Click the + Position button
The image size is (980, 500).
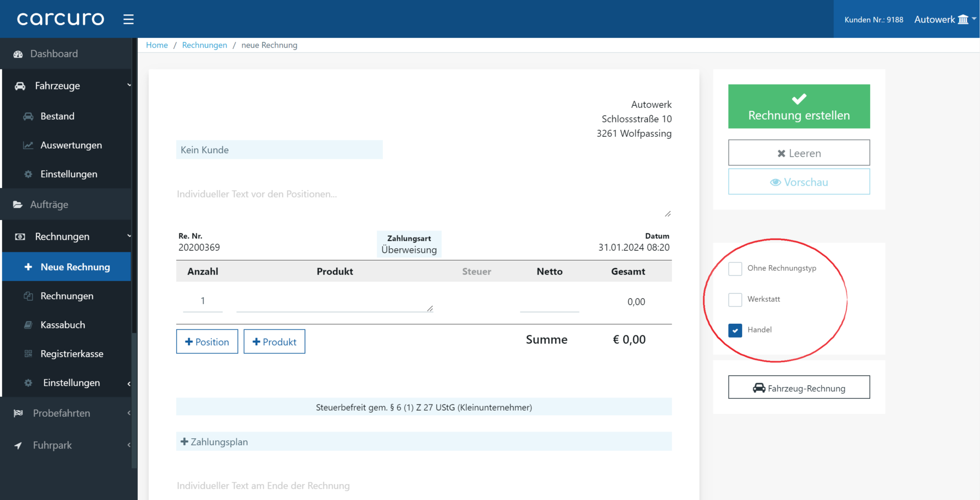point(207,342)
